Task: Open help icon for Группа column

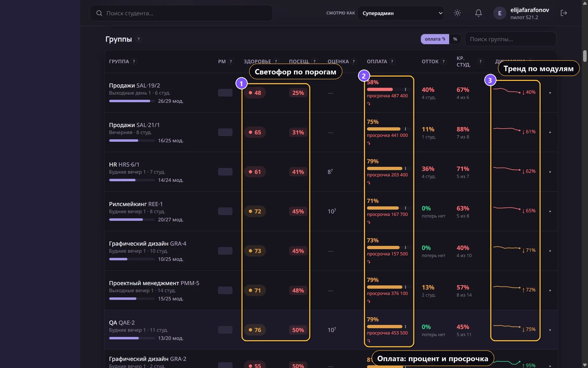Action: 134,62
